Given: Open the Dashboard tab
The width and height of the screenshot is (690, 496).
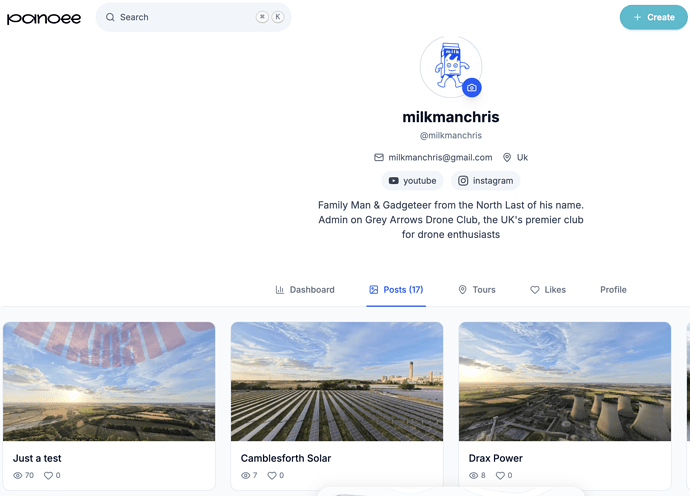Looking at the screenshot, I should [x=305, y=290].
